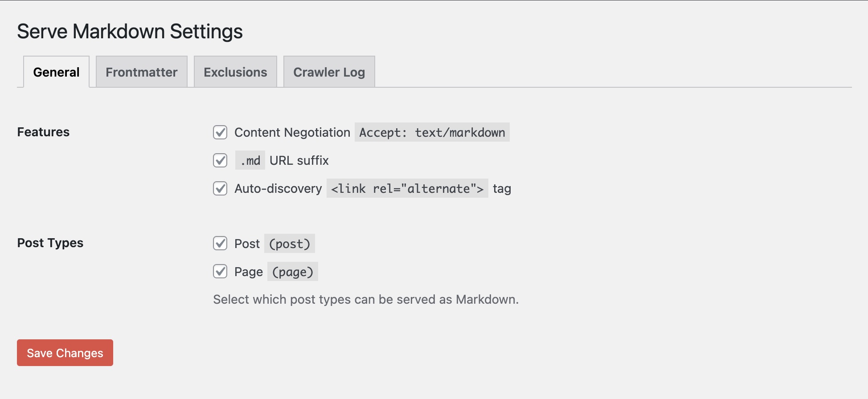The height and width of the screenshot is (399, 868).
Task: Disable Post as a servable post type
Action: pyautogui.click(x=220, y=244)
